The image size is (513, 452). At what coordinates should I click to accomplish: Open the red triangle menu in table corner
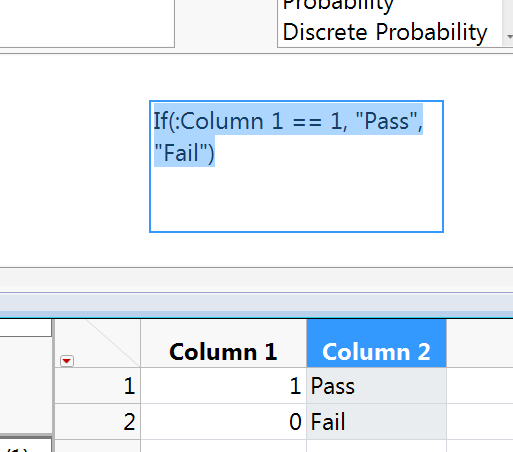[x=67, y=361]
